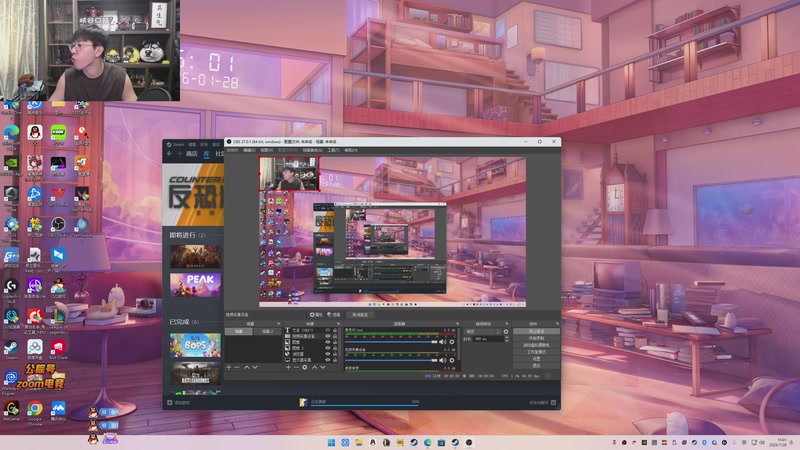The width and height of the screenshot is (800, 450).
Task: Open the 文件(F) menu in OBS
Action: coord(232,150)
